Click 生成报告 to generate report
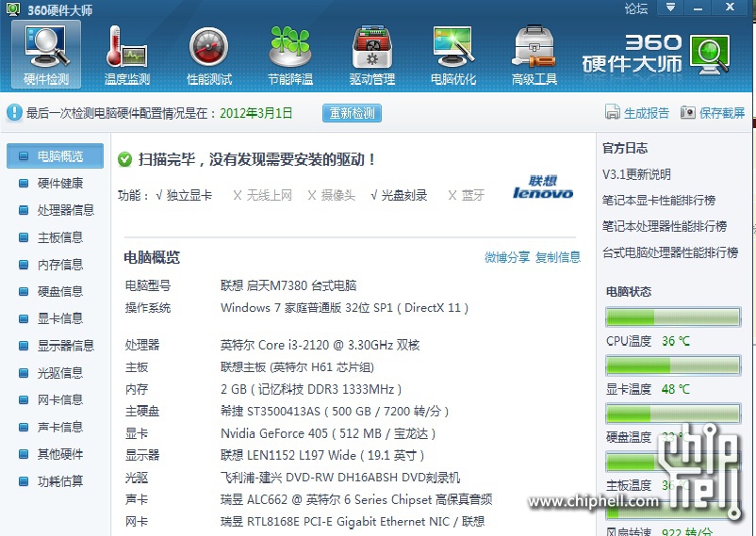 pos(637,113)
